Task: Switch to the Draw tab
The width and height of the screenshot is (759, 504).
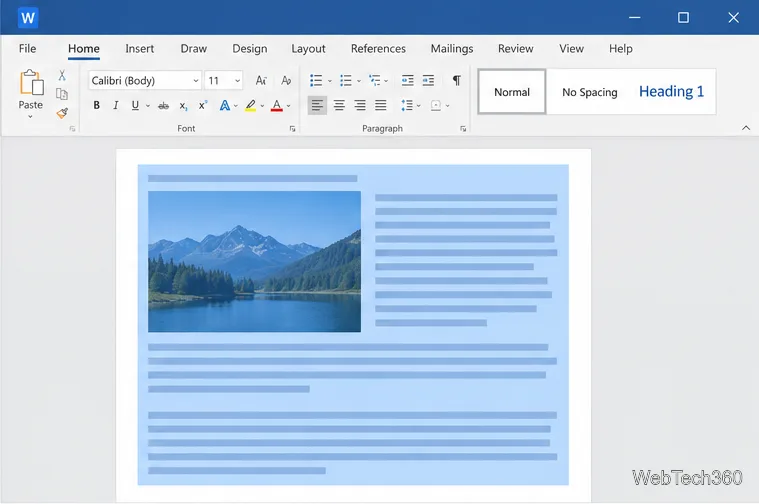Action: [194, 48]
